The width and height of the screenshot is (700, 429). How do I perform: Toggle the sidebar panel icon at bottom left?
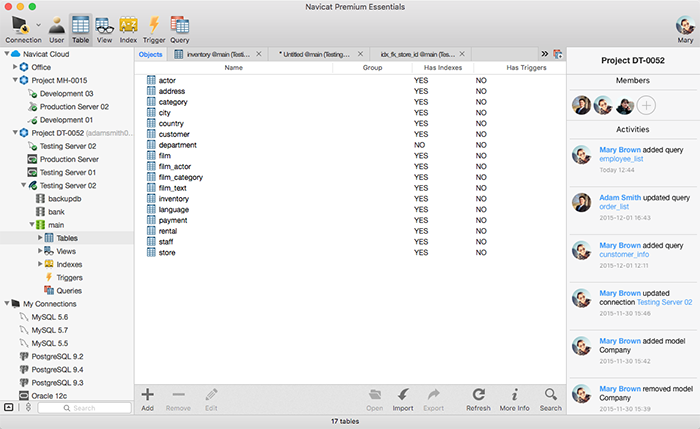(x=8, y=407)
